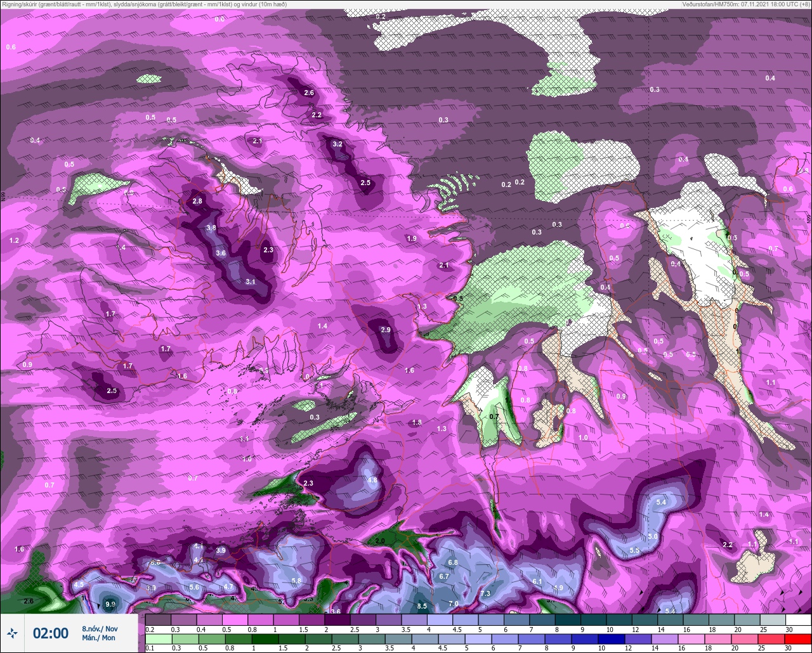
Task: Click the 7.0 precipitation value on the map
Action: tap(454, 603)
